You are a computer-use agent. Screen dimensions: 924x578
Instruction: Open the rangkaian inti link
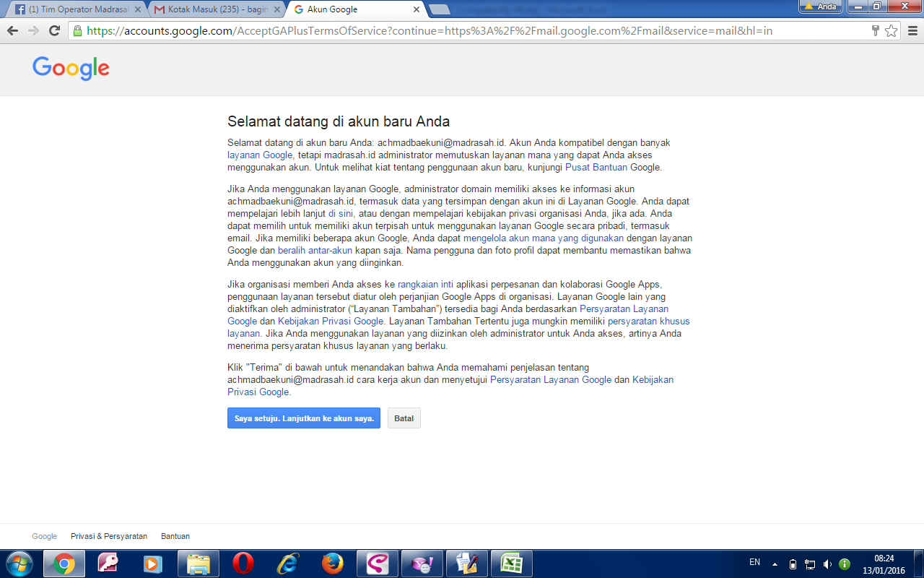tap(425, 285)
